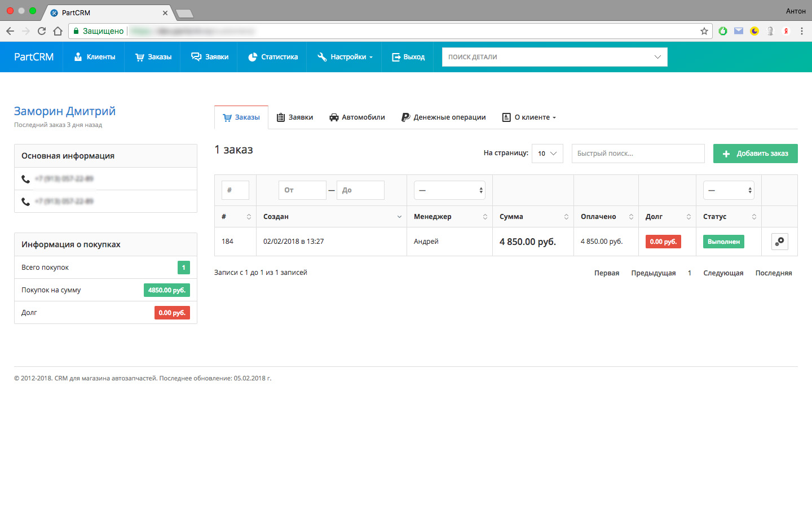Click the Выполнен status badge

[x=723, y=242]
